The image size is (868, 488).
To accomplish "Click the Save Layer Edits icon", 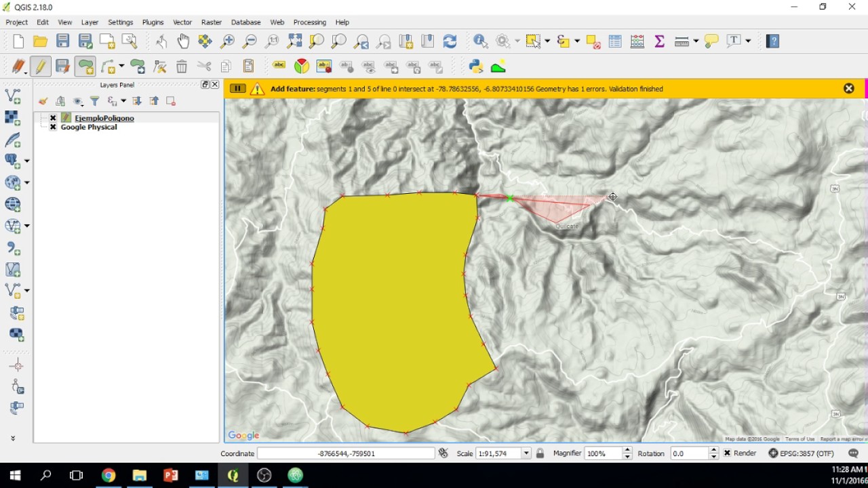I will coord(62,66).
